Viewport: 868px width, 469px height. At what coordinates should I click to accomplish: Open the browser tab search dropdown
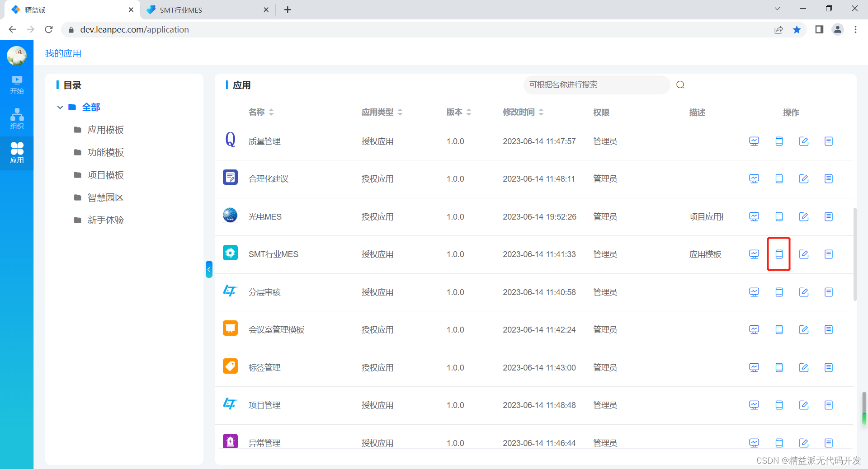pyautogui.click(x=777, y=8)
